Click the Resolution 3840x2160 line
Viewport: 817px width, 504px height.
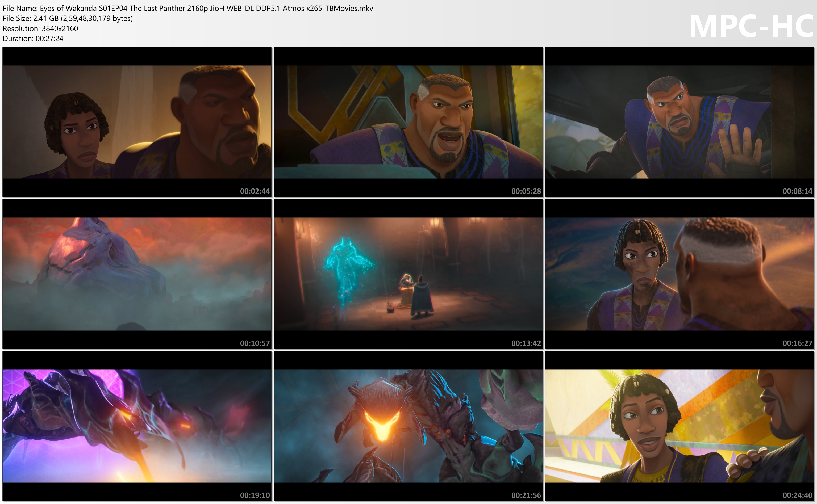40,28
